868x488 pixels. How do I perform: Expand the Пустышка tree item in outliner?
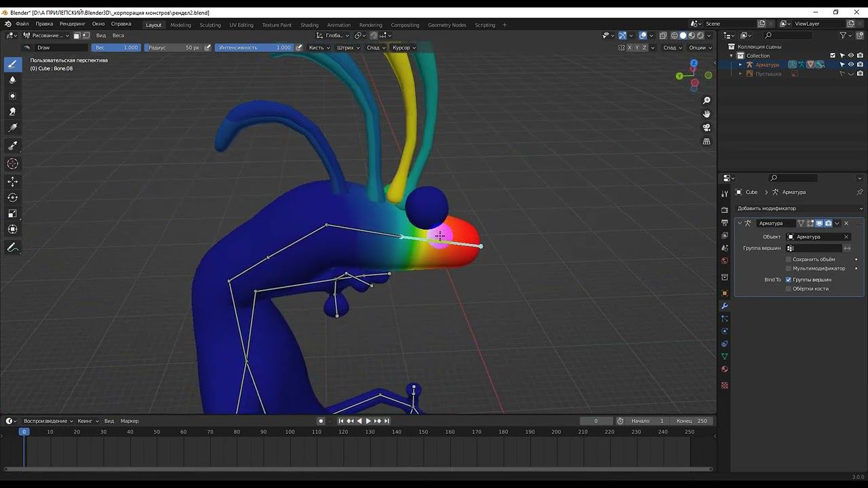click(x=741, y=73)
